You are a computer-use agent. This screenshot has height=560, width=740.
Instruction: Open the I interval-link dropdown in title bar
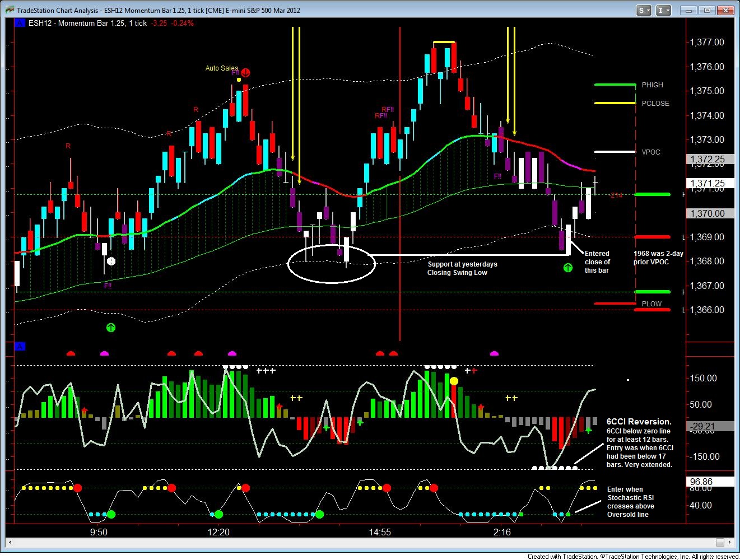click(664, 10)
